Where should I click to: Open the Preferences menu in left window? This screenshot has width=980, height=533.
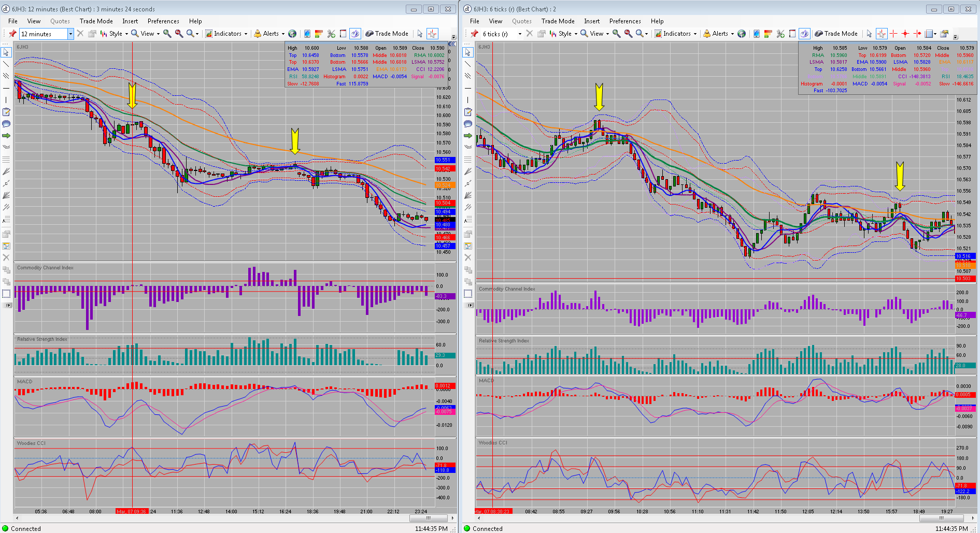[x=163, y=21]
